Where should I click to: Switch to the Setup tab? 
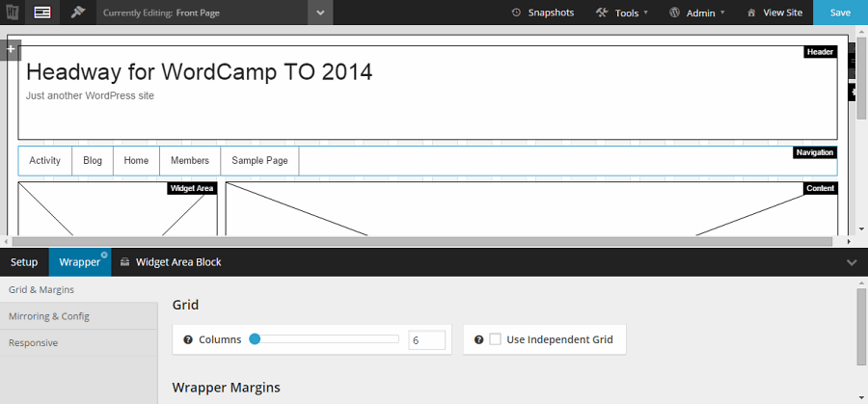point(24,262)
